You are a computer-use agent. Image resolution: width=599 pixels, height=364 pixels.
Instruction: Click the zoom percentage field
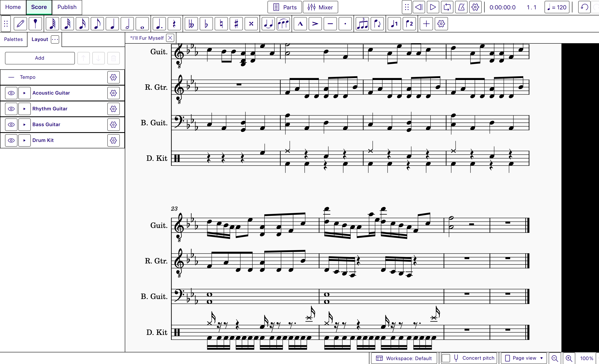click(586, 358)
